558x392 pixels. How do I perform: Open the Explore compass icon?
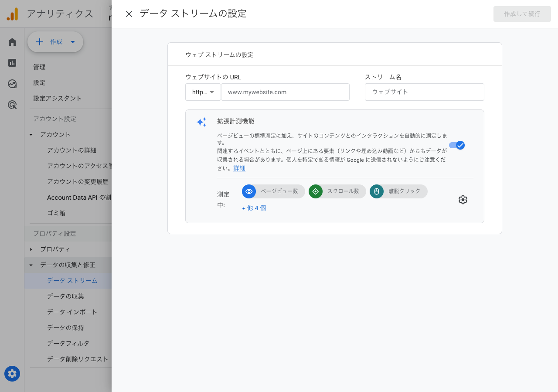coord(12,84)
